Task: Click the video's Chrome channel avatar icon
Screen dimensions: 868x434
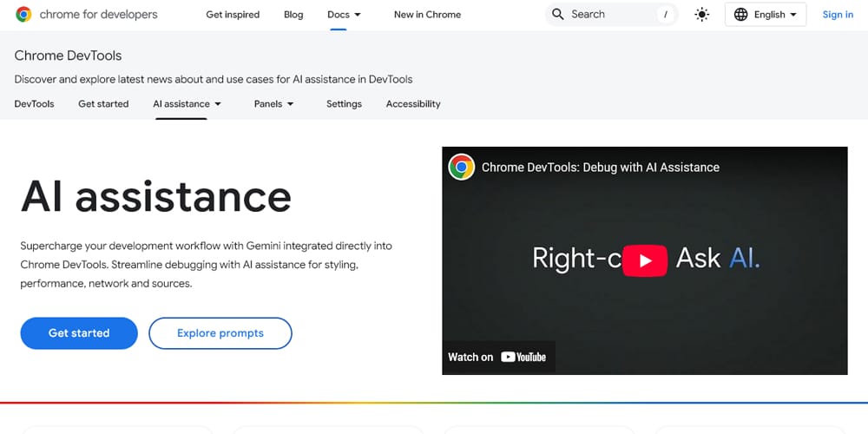Action: (x=461, y=167)
